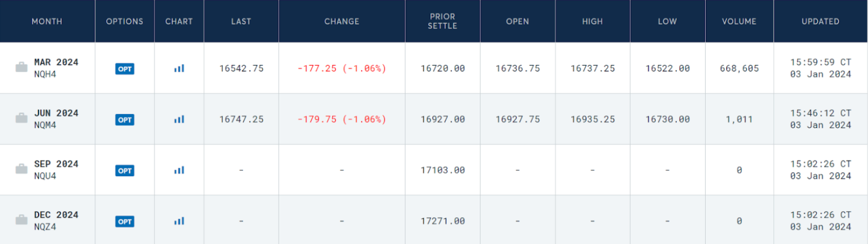Click the VOLUME column header
Viewport: 868px width, 244px height.
tap(739, 21)
